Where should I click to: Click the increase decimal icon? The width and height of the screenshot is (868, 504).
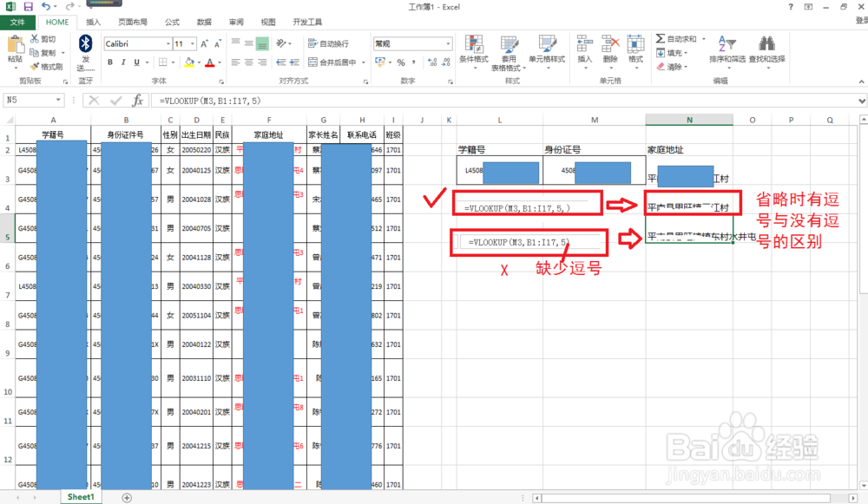(x=431, y=62)
